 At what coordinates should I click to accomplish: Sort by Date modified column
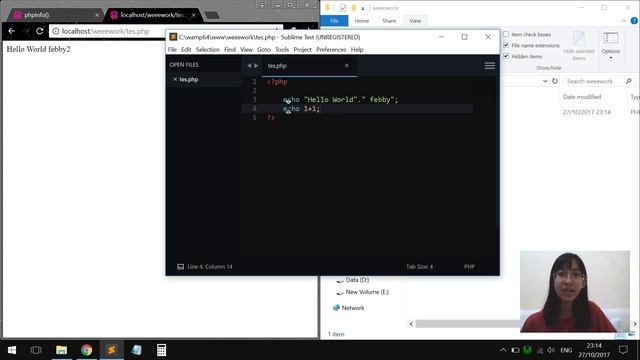(x=582, y=97)
